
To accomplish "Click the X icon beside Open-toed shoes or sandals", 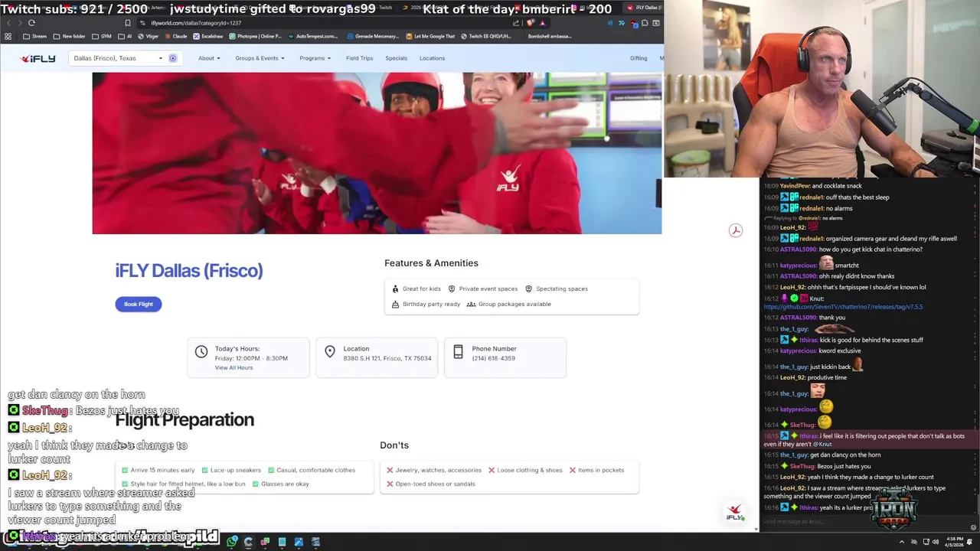I will tap(390, 484).
